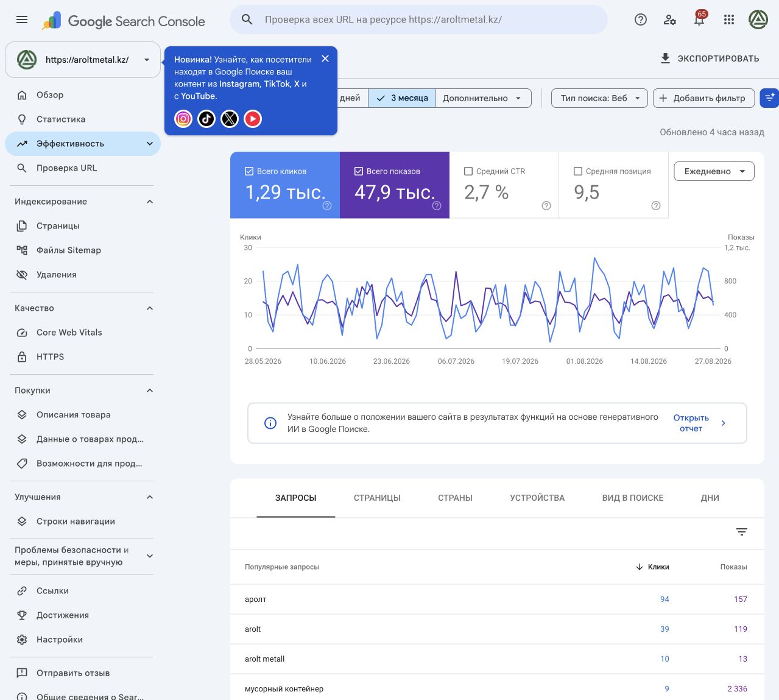Open Ежедневно chart granularity dropdown

pyautogui.click(x=714, y=171)
